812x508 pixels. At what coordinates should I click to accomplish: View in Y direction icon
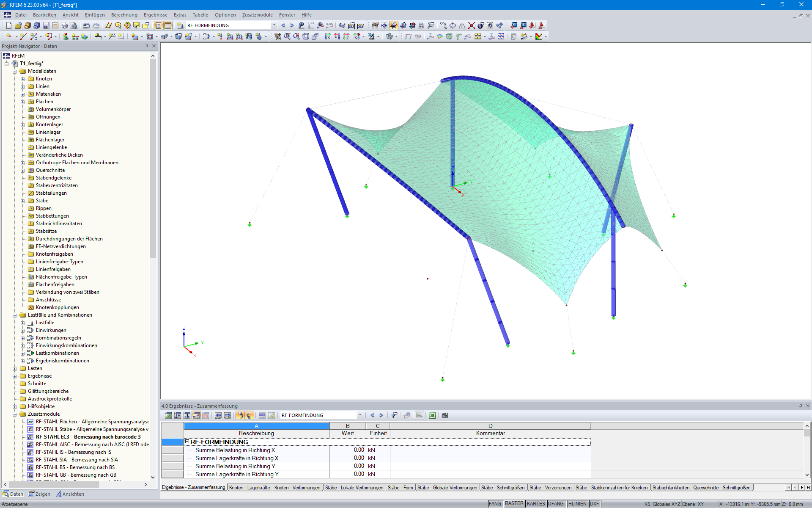click(337, 36)
